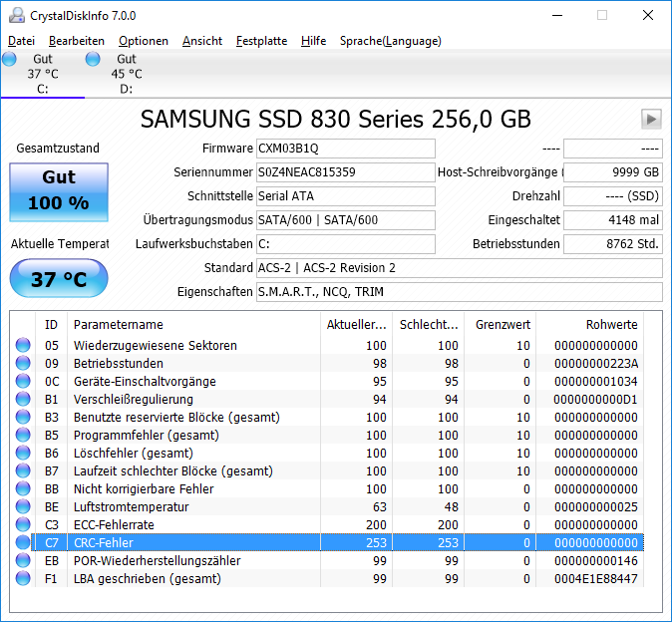Select the Geräte-Einschaltvorgänge parameter text
Viewport: 672px width, 622px height.
click(145, 381)
